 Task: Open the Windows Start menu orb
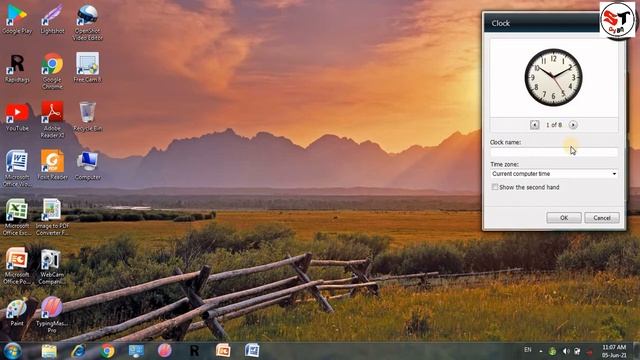tap(13, 351)
